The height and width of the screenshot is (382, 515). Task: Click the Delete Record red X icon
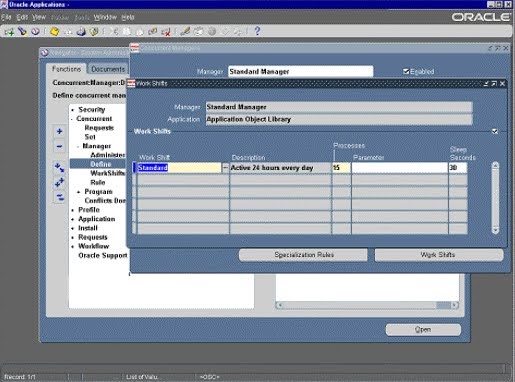click(166, 32)
